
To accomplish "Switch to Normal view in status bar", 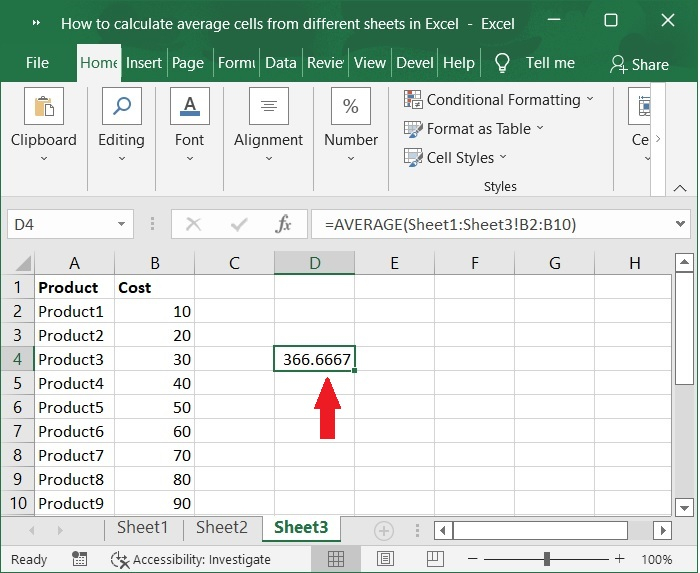I will click(337, 559).
